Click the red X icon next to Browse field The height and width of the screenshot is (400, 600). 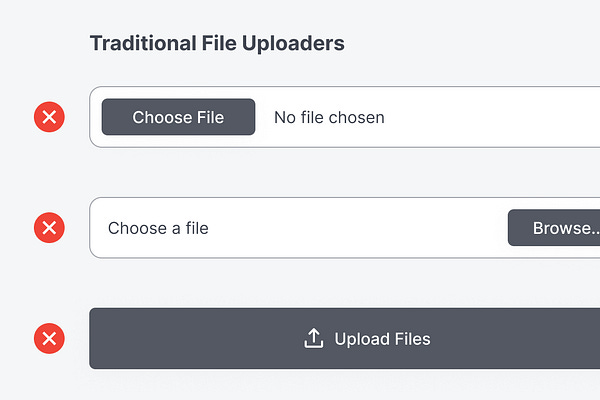(49, 227)
